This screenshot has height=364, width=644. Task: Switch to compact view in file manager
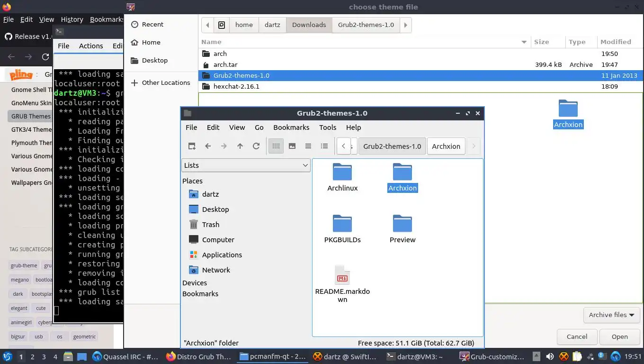pyautogui.click(x=308, y=146)
